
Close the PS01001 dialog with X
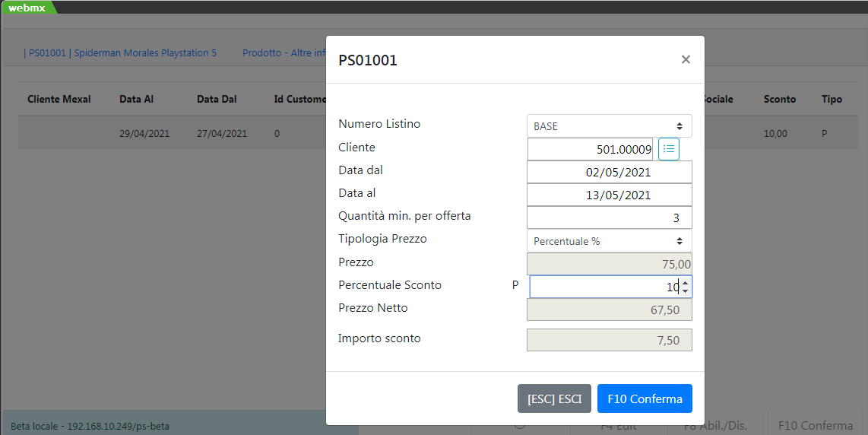686,59
